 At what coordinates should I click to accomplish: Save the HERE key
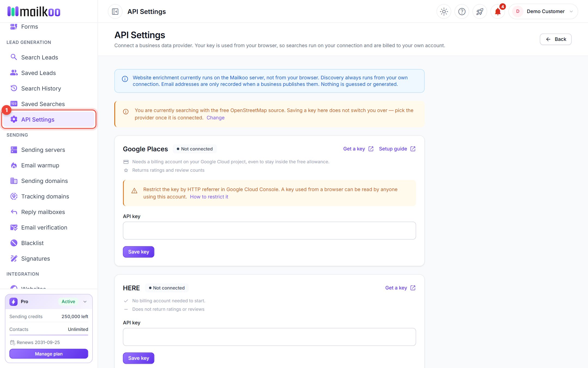(139, 358)
